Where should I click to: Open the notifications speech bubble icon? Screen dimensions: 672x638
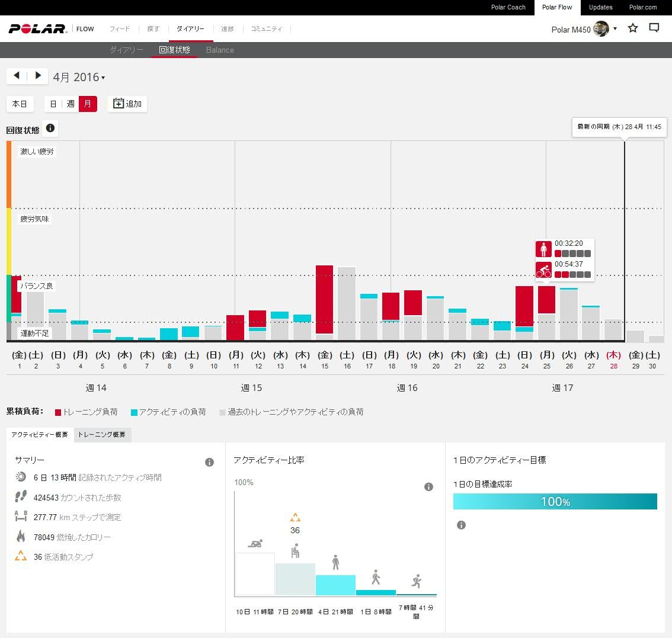pyautogui.click(x=654, y=28)
